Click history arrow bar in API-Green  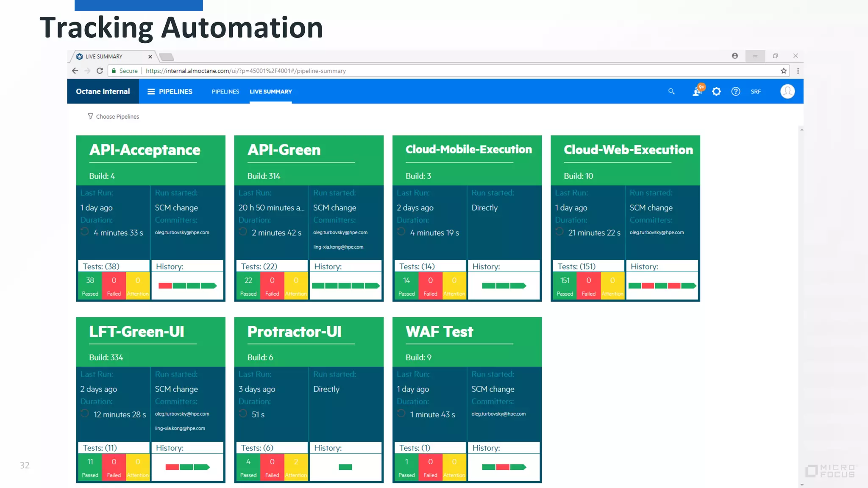point(372,286)
